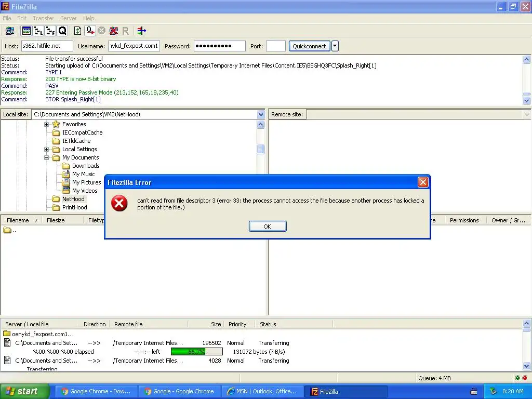Expand the Local Settings tree node
This screenshot has height=399, width=532.
click(46, 149)
